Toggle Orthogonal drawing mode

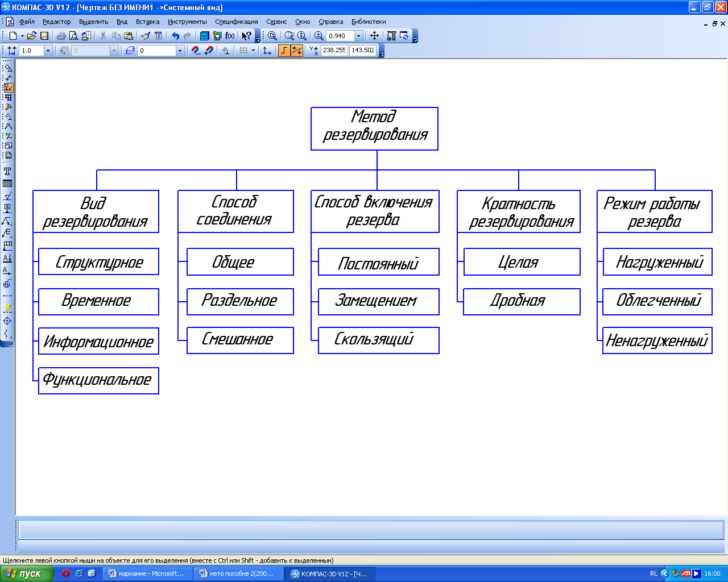click(x=284, y=51)
